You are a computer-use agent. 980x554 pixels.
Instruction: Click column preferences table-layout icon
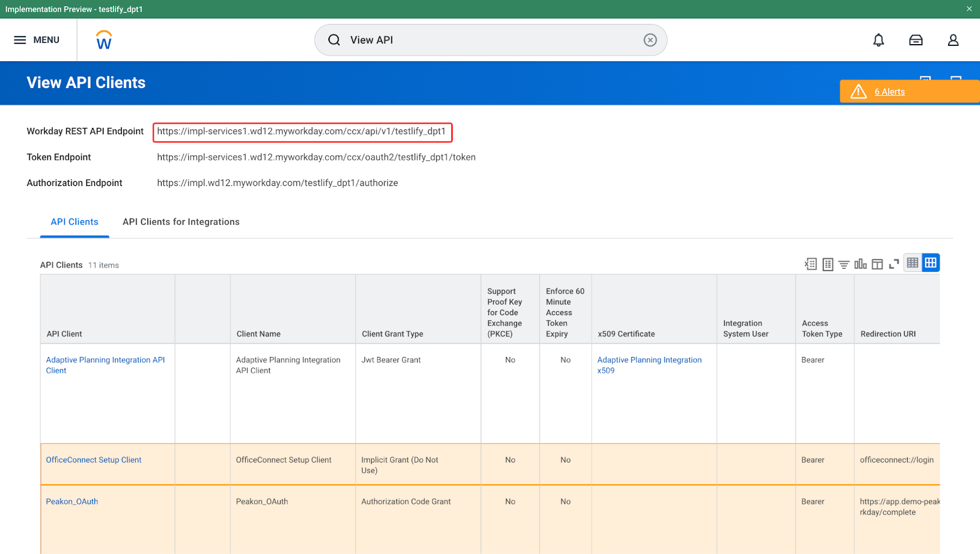point(877,264)
